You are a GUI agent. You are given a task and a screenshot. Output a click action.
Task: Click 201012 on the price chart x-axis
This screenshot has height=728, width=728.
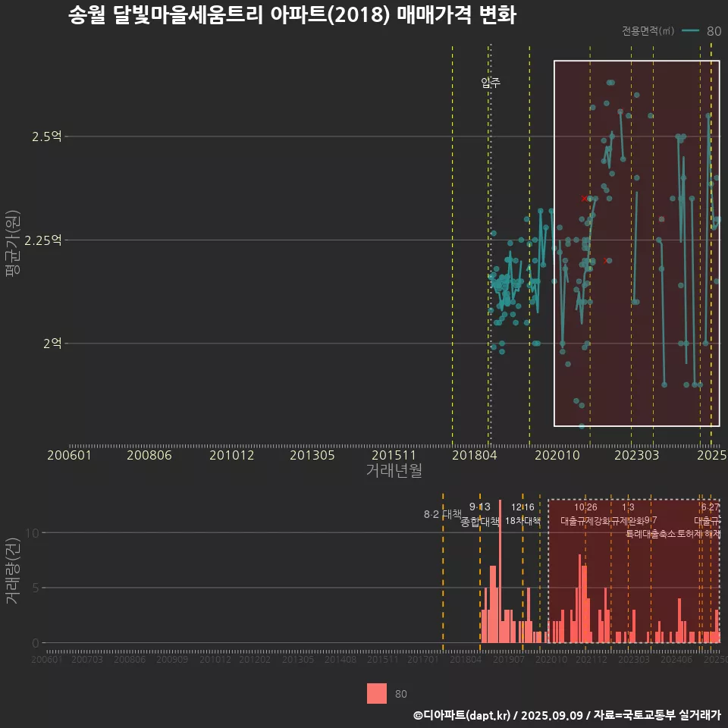point(232,455)
